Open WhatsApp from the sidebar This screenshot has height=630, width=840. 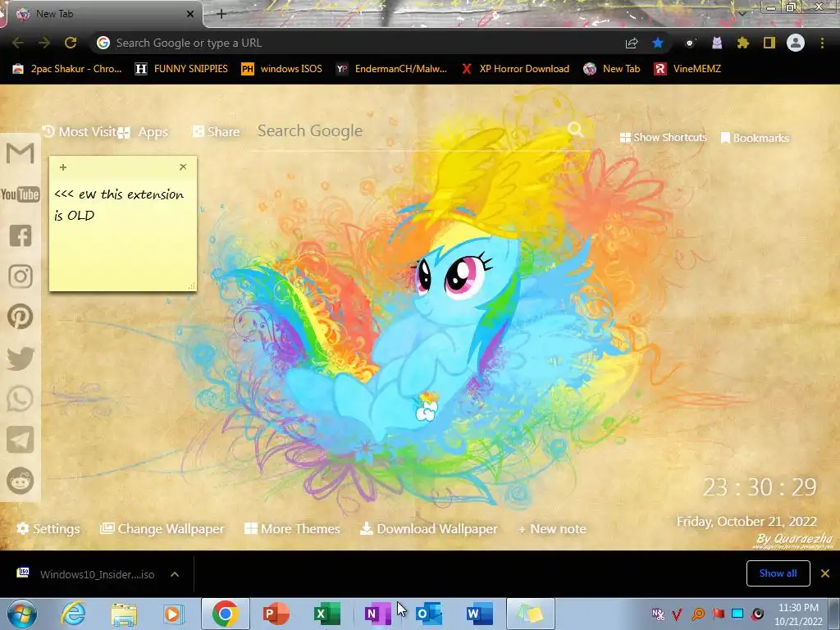tap(21, 399)
